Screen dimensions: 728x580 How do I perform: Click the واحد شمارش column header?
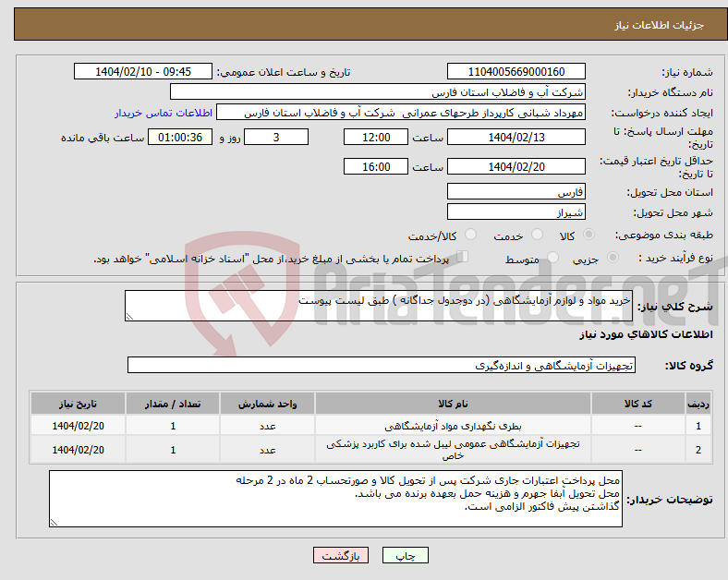click(x=267, y=404)
